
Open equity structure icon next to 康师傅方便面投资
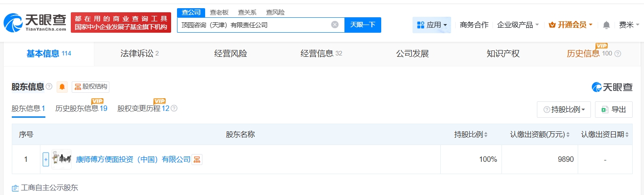click(197, 160)
